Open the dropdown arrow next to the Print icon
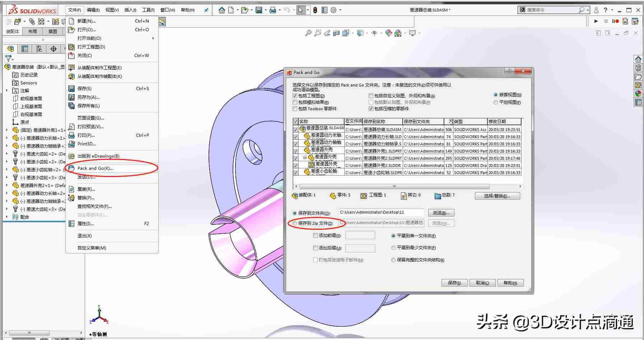This screenshot has width=644, height=340. 280,10
